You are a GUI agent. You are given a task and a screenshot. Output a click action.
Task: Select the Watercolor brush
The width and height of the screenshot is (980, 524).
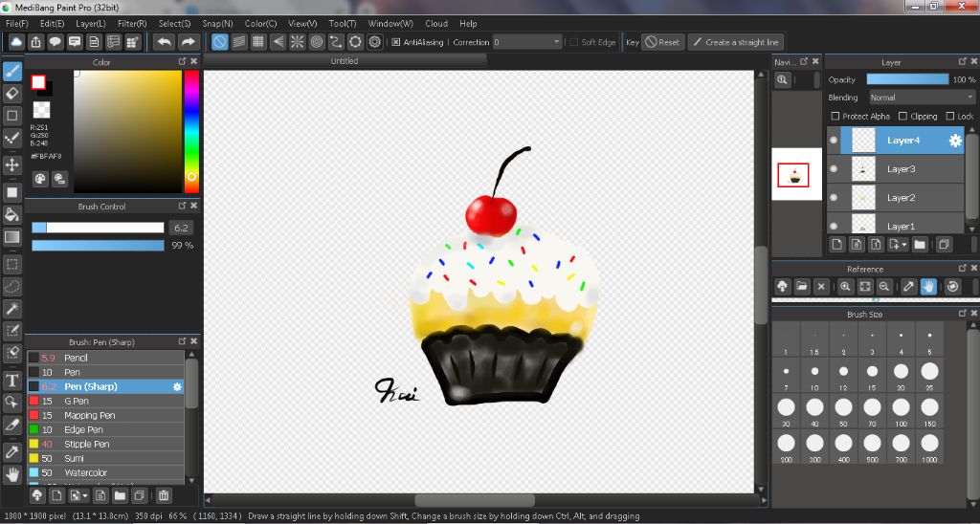tap(105, 472)
